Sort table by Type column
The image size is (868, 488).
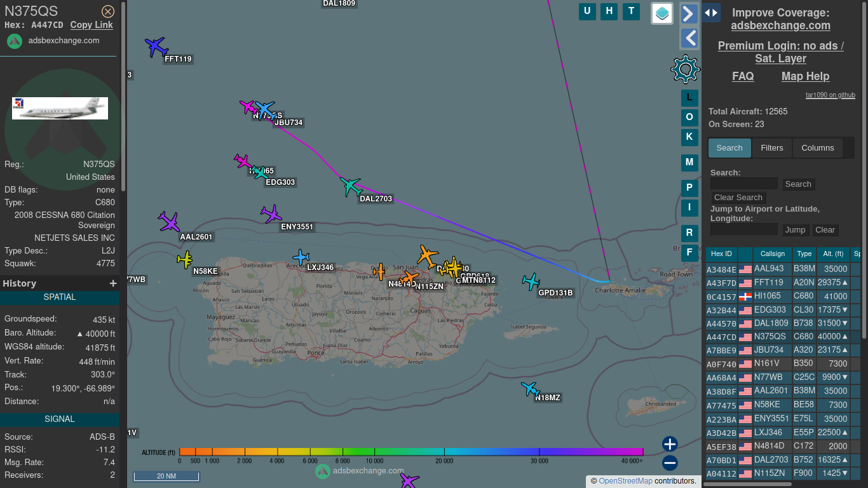804,254
